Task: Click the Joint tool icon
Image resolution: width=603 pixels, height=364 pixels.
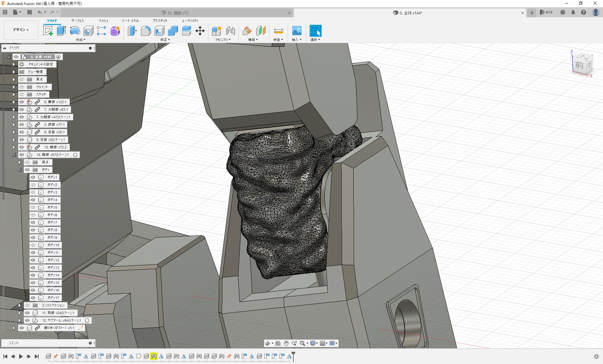Action: click(x=230, y=31)
